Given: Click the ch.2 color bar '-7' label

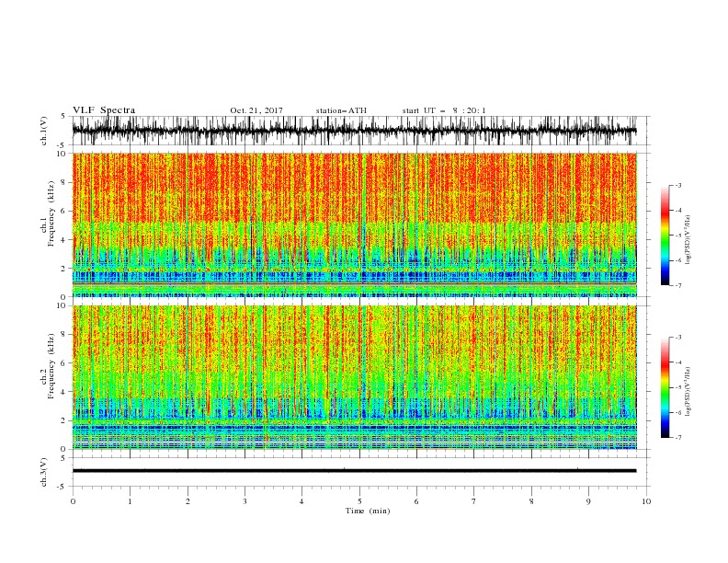Looking at the screenshot, I should point(677,438).
